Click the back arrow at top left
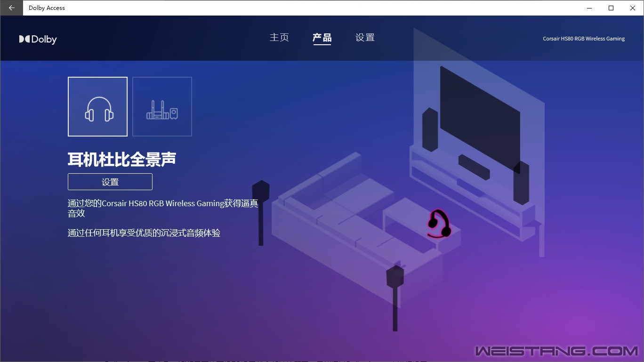Screen dimensions: 644x362 coord(11,8)
